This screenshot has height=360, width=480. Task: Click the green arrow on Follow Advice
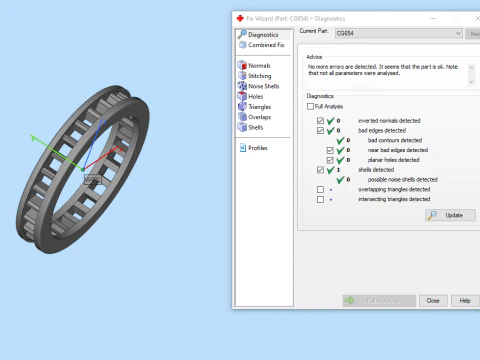tap(349, 300)
